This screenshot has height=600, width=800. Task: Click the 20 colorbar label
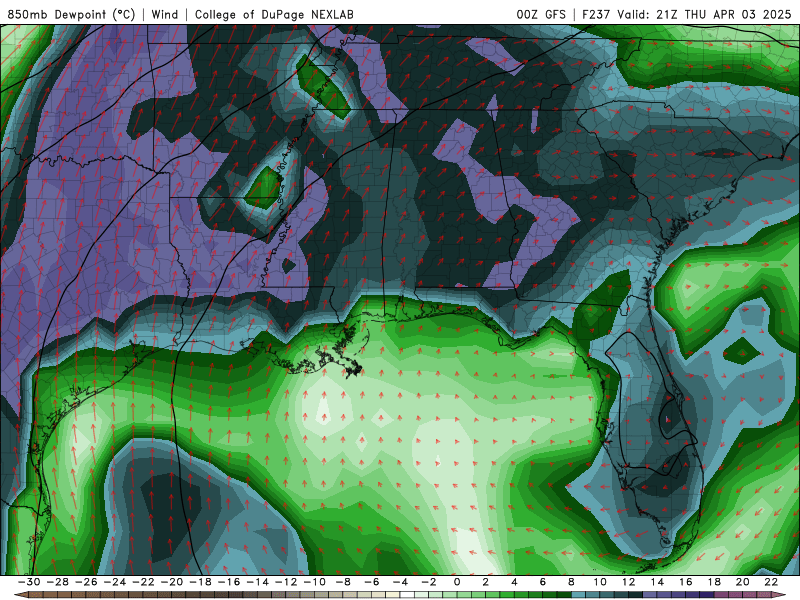click(743, 582)
